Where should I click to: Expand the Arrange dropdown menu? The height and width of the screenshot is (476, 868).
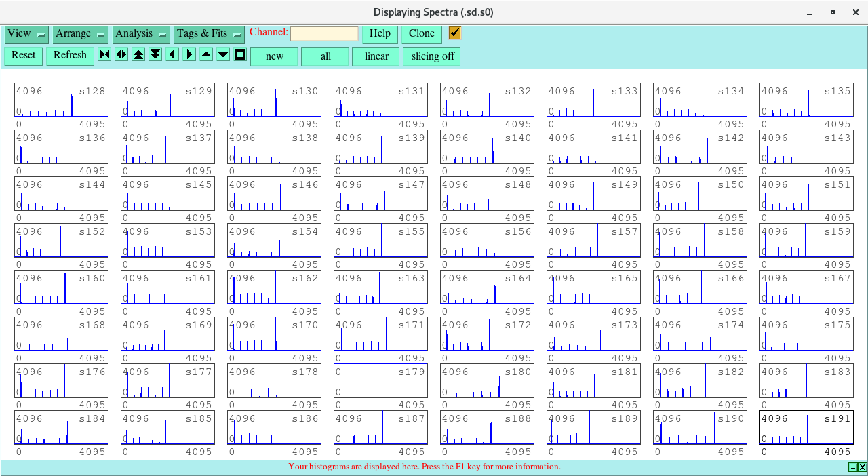tap(80, 34)
